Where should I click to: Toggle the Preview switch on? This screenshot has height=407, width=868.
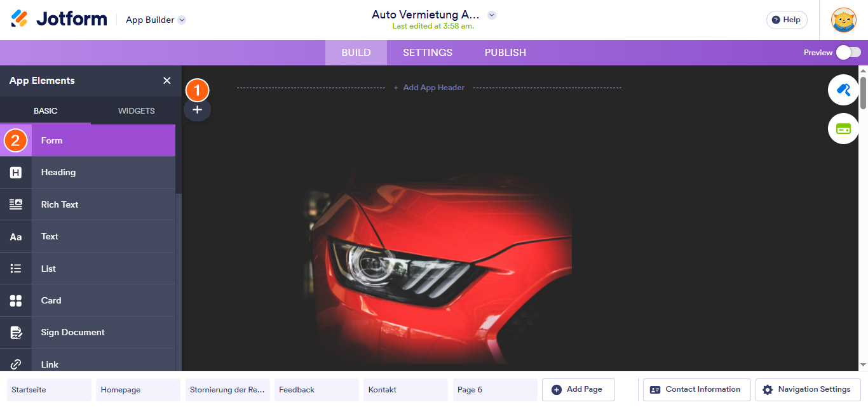pyautogui.click(x=848, y=53)
